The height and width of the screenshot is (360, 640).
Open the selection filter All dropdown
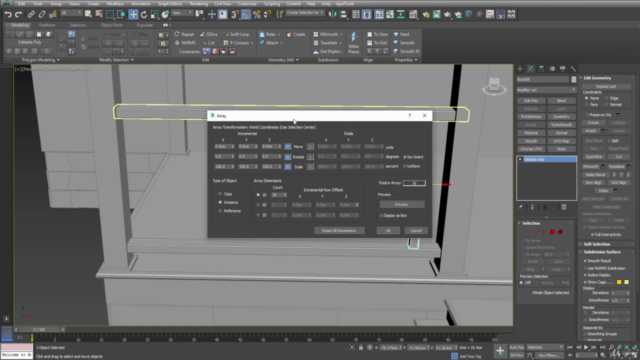71,13
